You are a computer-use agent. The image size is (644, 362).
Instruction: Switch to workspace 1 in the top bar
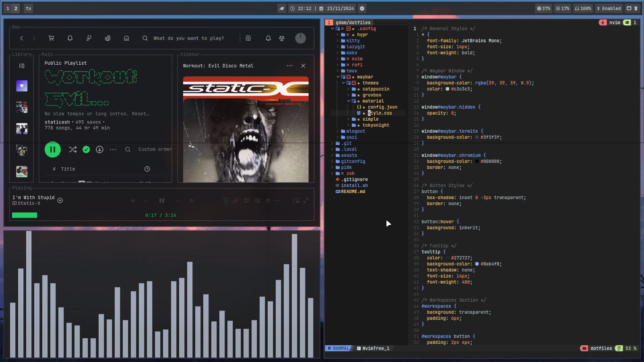[8, 8]
